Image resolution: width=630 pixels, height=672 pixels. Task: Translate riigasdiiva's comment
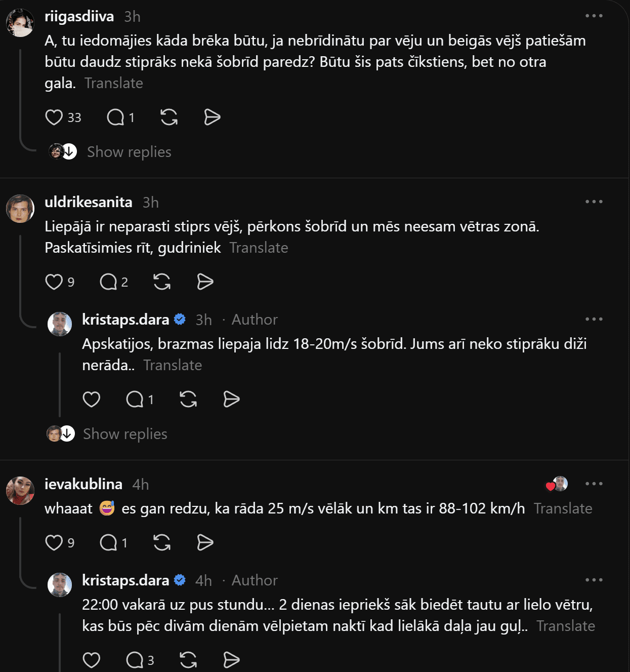(x=114, y=83)
